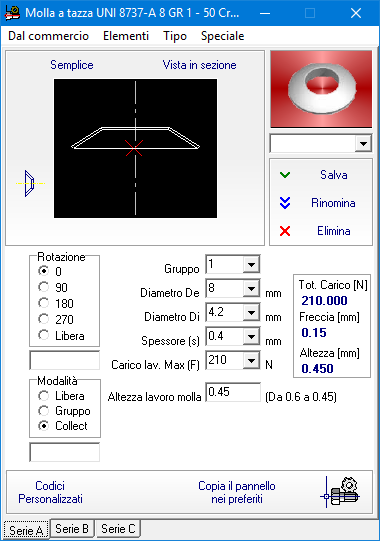Click the red X Elimina icon
Image resolution: width=380 pixels, height=541 pixels.
pyautogui.click(x=285, y=231)
